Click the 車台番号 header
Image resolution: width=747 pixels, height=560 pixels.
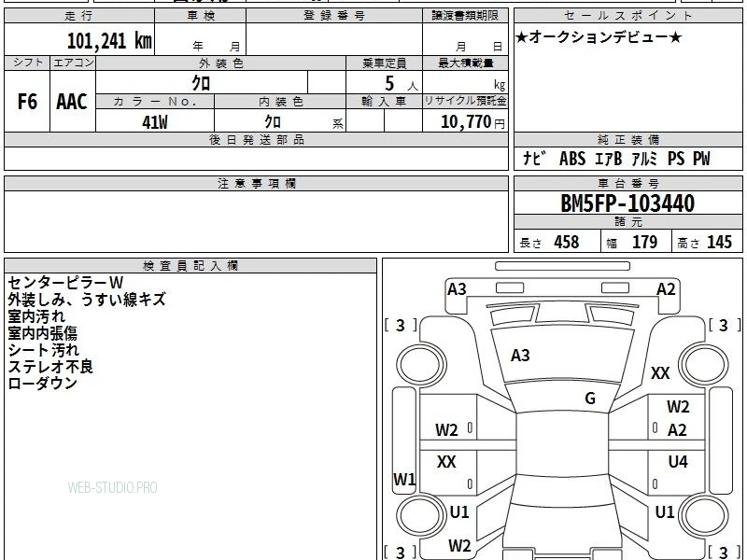pyautogui.click(x=627, y=183)
